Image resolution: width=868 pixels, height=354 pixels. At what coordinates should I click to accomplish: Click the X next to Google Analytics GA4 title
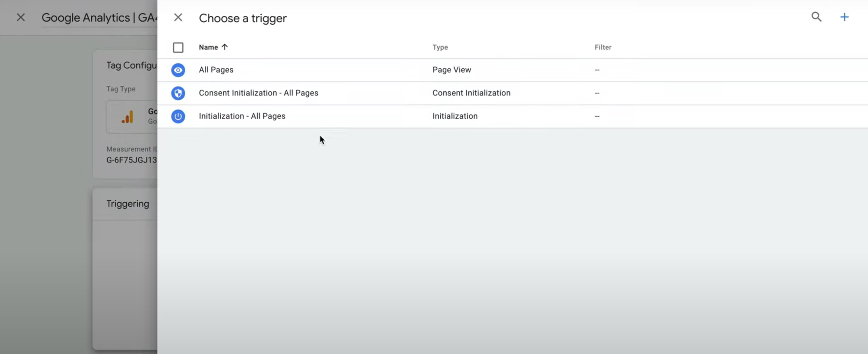pos(20,17)
